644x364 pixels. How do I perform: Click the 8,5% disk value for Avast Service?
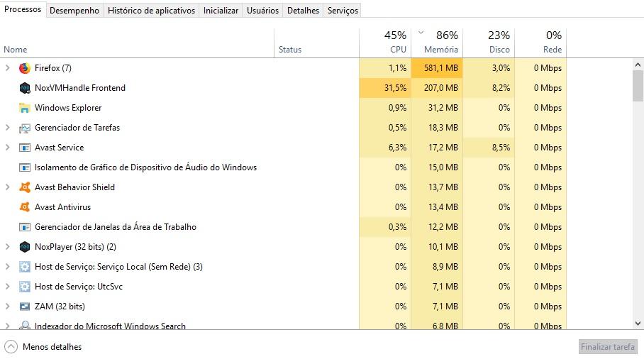501,147
